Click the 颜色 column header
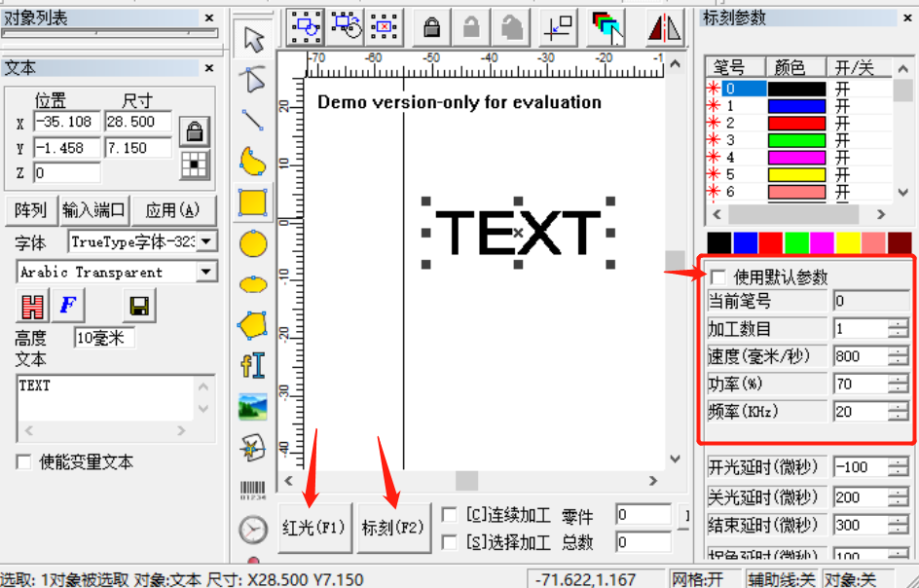This screenshot has width=919, height=588. (796, 67)
